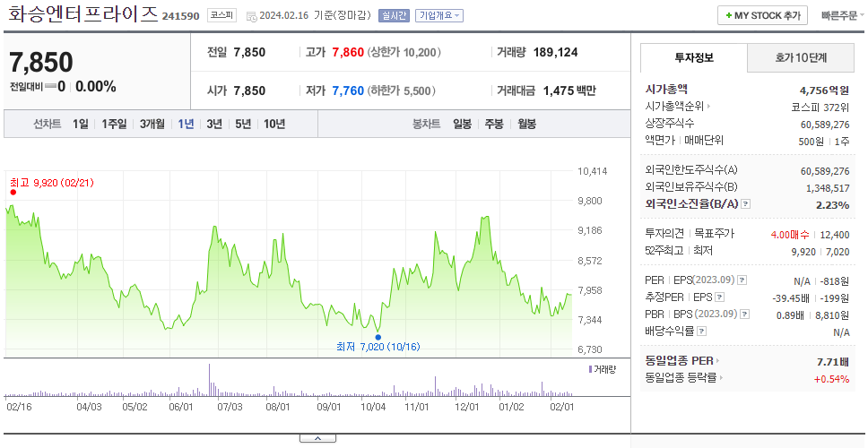868x448 pixels.
Task: Click the 최저 7,020 (10/16) chart label
Action: tap(378, 347)
